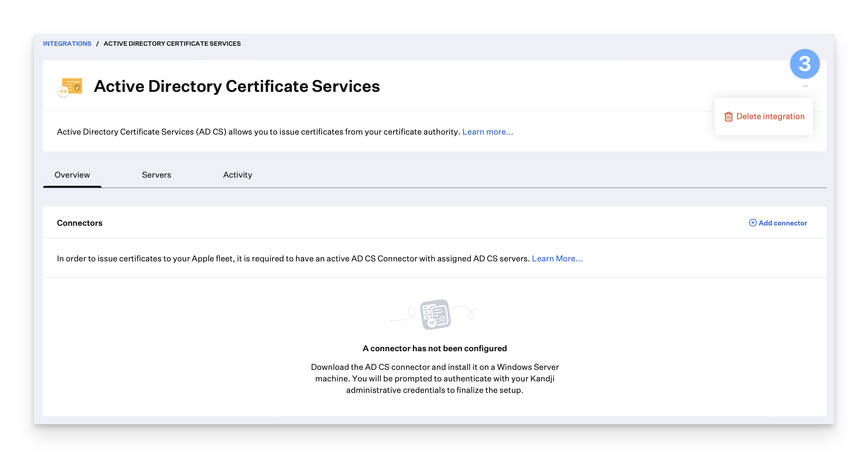Click the Connectors section heading
The height and width of the screenshot is (458, 868).
(x=80, y=223)
